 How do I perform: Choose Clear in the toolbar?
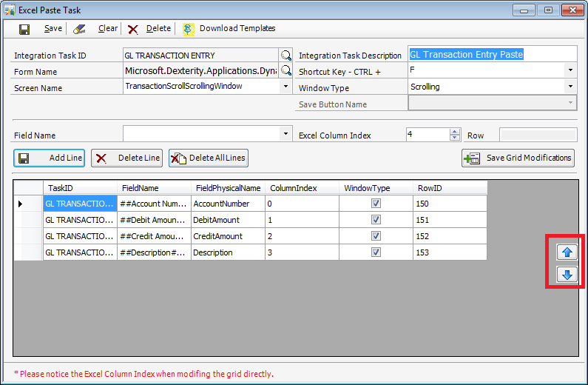[x=108, y=29]
